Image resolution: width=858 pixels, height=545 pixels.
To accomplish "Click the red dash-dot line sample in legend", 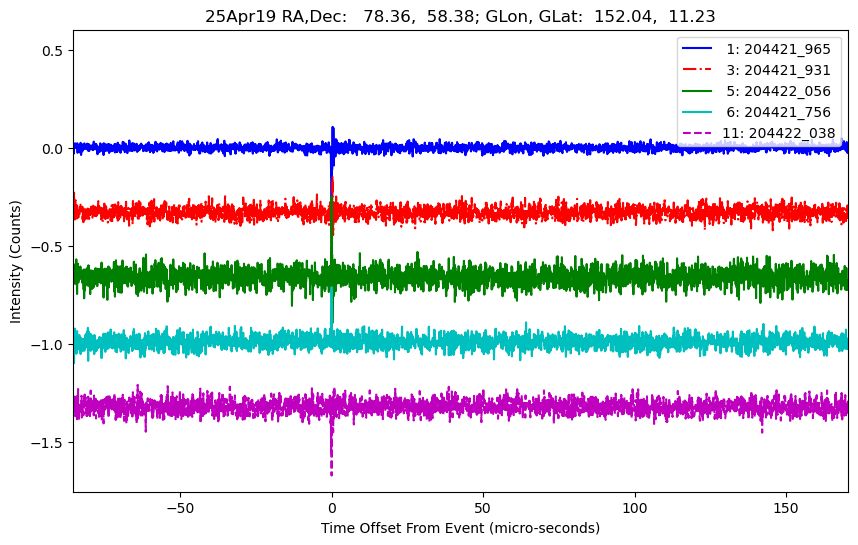I will (697, 69).
